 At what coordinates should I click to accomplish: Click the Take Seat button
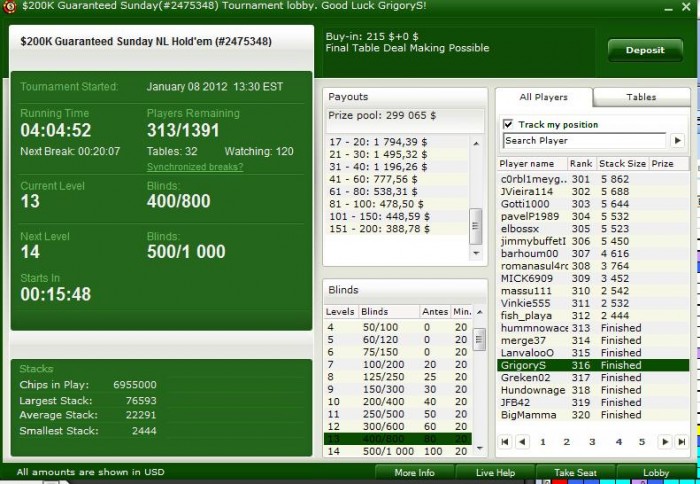pos(575,472)
